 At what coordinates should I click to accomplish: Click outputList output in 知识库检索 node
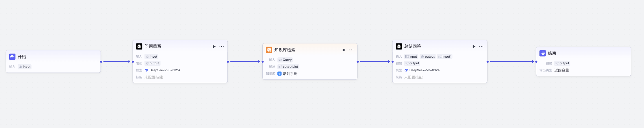[288, 67]
